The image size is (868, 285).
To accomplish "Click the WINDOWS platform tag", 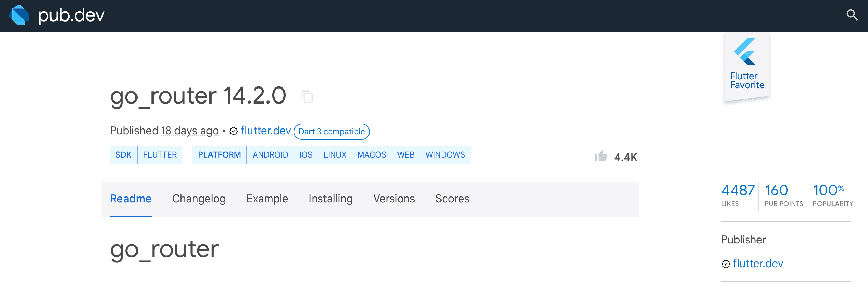I will point(445,155).
